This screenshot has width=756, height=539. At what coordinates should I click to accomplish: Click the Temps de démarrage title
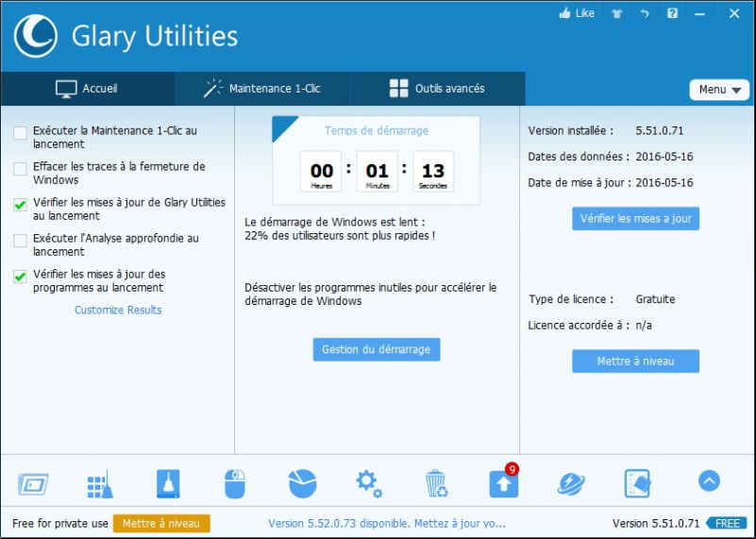(376, 130)
